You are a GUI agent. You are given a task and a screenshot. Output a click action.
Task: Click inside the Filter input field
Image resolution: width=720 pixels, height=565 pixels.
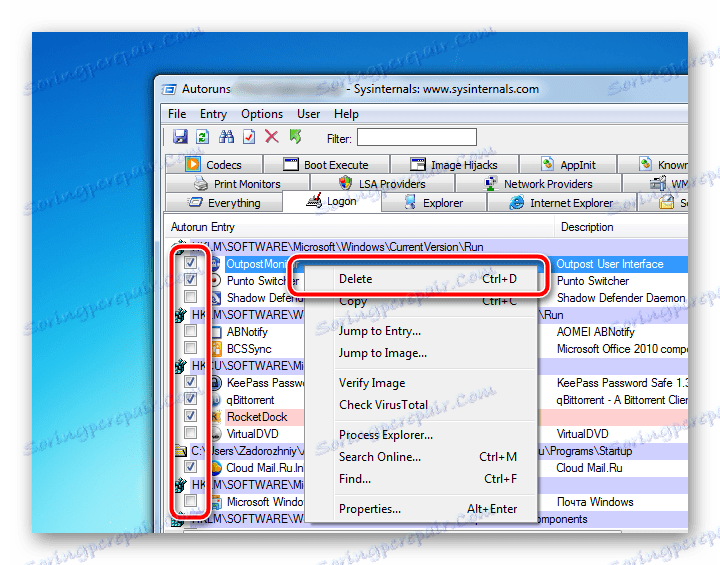click(x=416, y=137)
